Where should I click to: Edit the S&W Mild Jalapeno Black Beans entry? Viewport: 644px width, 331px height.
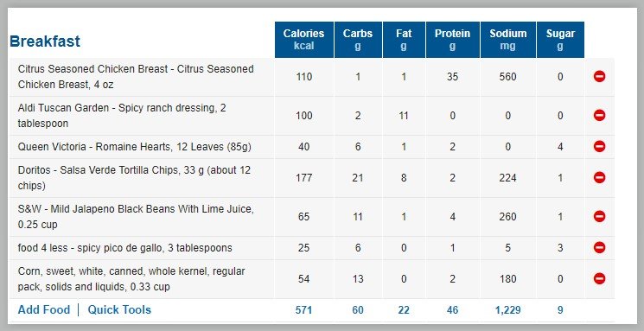click(x=136, y=217)
